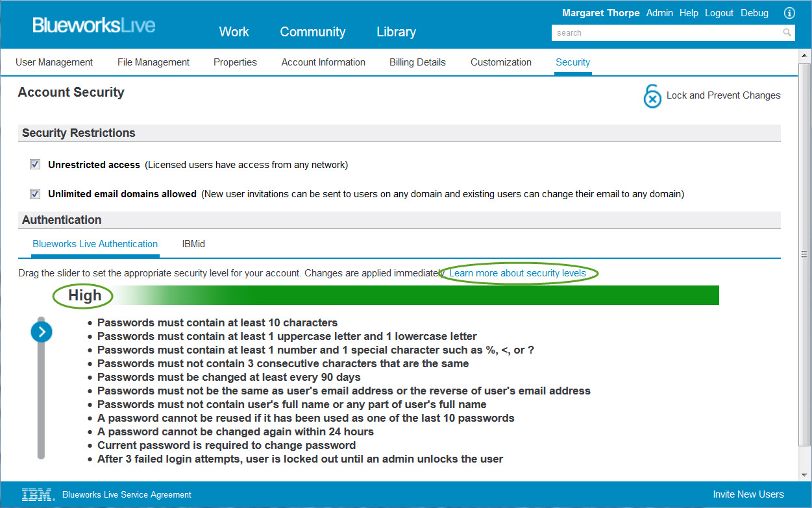This screenshot has width=812, height=508.
Task: Click rule about 1 number and 1 special character
Action: point(316,350)
